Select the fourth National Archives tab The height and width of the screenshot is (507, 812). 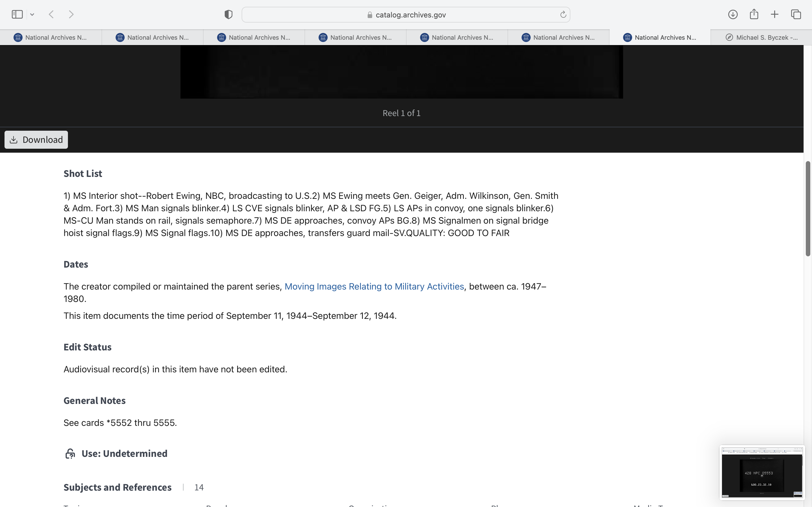tap(355, 37)
